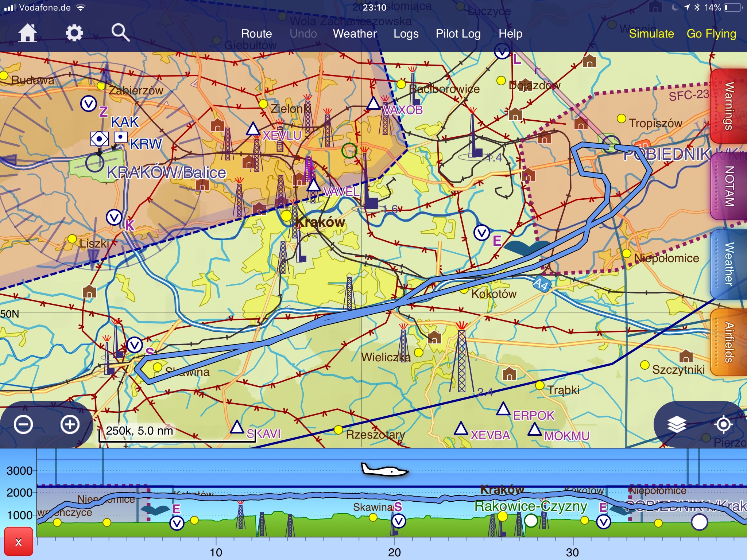
Task: Open the Logs menu
Action: (x=406, y=34)
